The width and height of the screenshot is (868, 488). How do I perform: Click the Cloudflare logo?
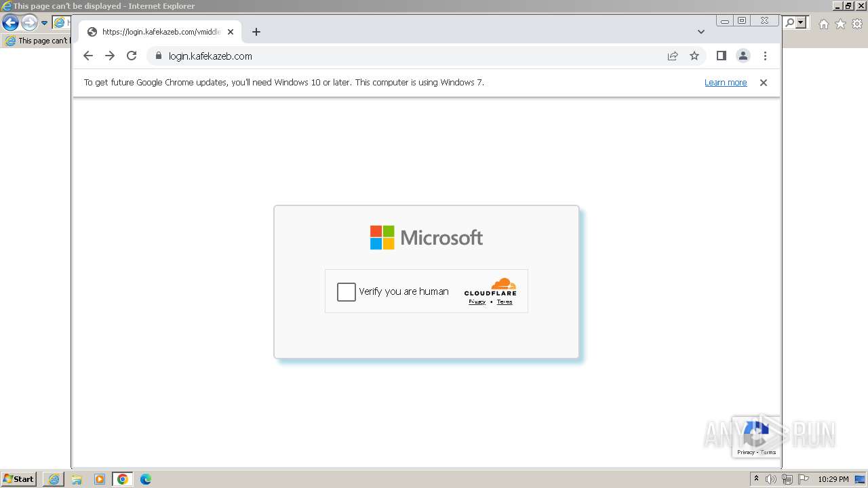point(490,287)
